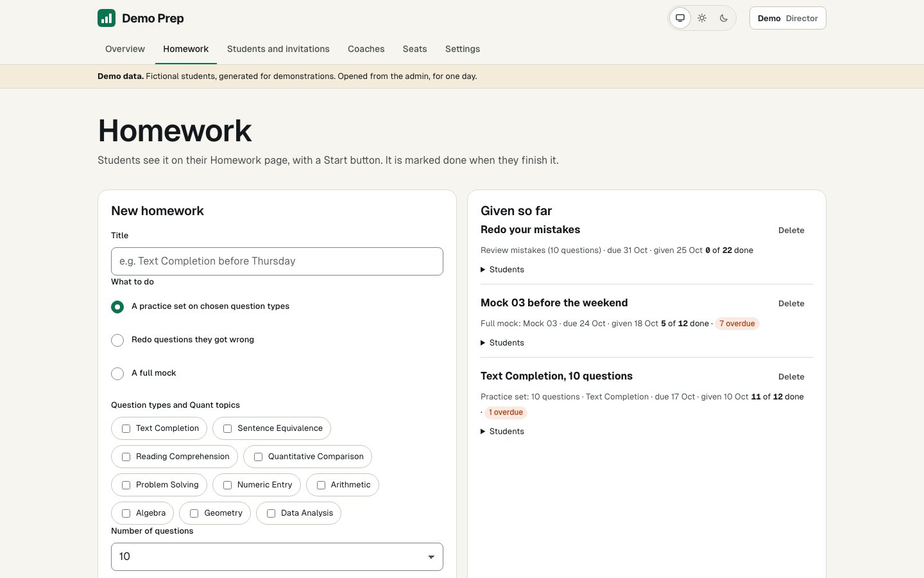Image resolution: width=924 pixels, height=578 pixels.
Task: Click the Mock 03 before the weekend heading
Action: [x=554, y=303]
